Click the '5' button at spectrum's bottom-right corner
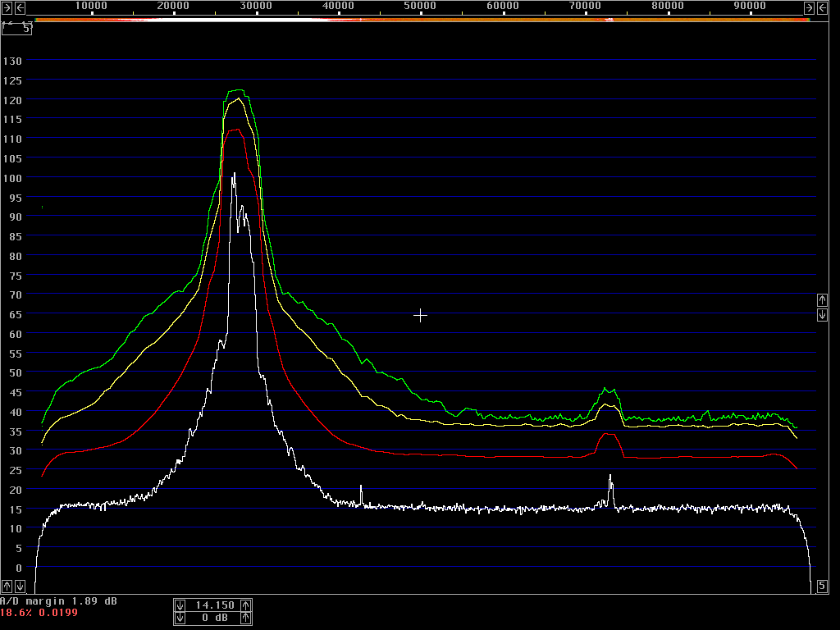Viewport: 840px width, 630px height. pos(822,586)
